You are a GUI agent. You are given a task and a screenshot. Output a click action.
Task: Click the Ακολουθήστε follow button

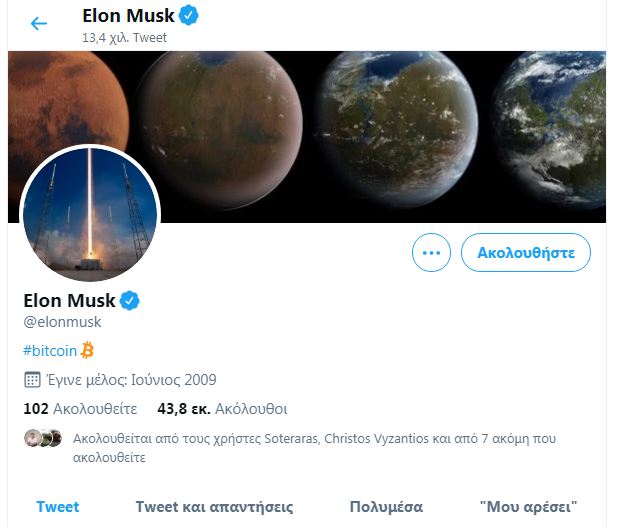pyautogui.click(x=525, y=253)
